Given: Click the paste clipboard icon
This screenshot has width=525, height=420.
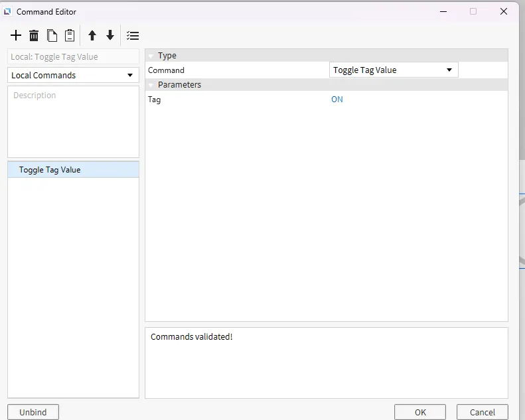Looking at the screenshot, I should click(x=70, y=36).
